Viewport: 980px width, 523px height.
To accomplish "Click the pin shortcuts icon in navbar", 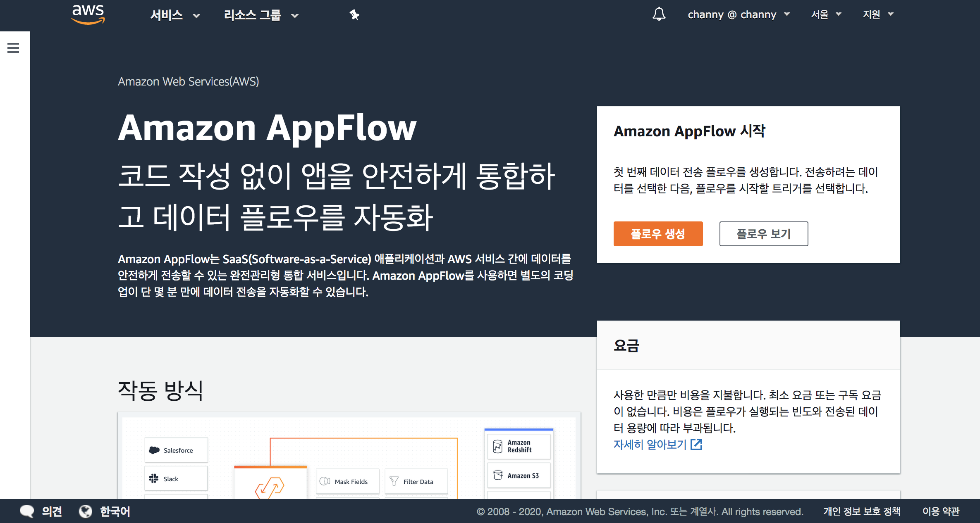I will [354, 15].
